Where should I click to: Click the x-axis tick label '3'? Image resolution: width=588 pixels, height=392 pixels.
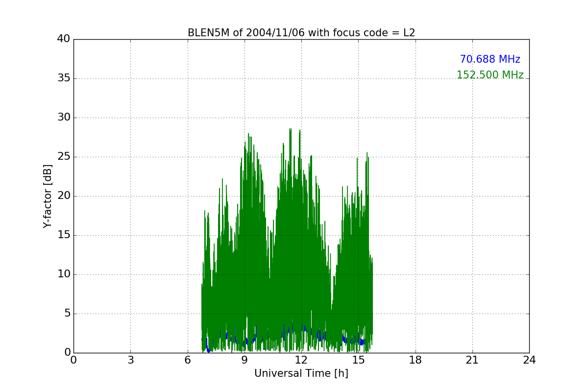click(130, 360)
